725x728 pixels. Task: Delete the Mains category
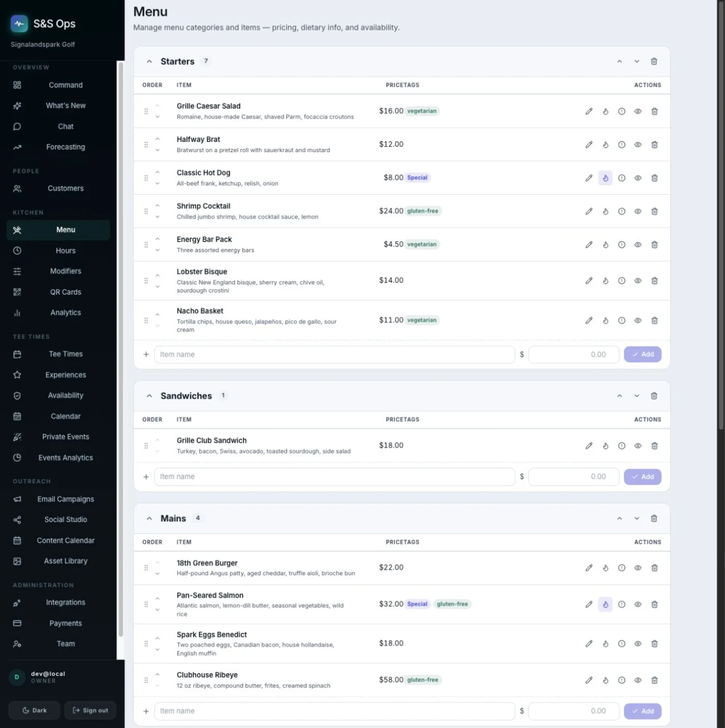click(x=654, y=519)
